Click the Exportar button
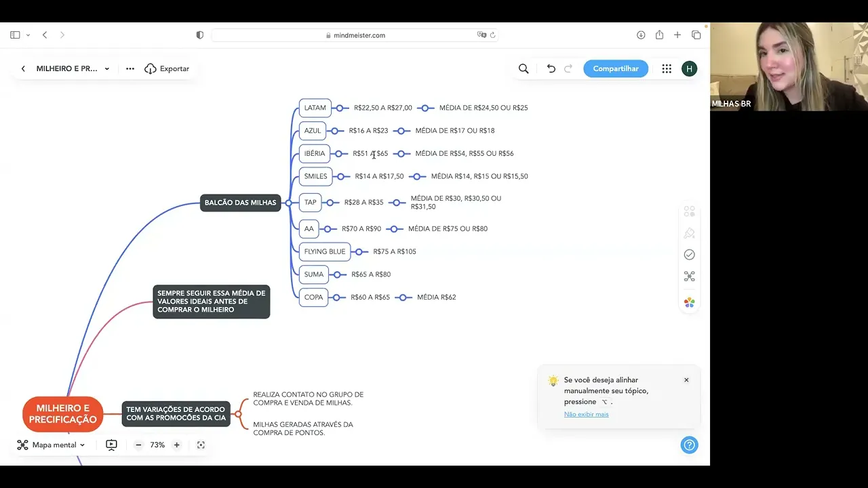The height and width of the screenshot is (488, 868). point(167,68)
